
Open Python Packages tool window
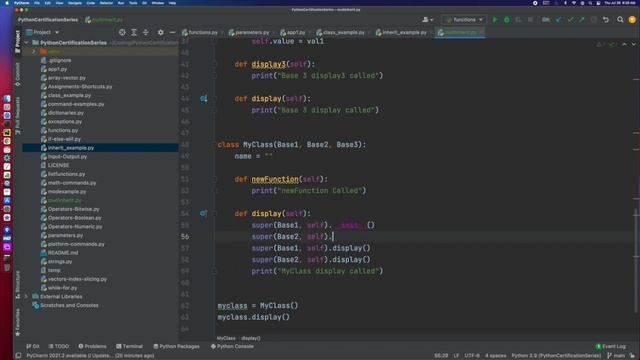pos(176,346)
